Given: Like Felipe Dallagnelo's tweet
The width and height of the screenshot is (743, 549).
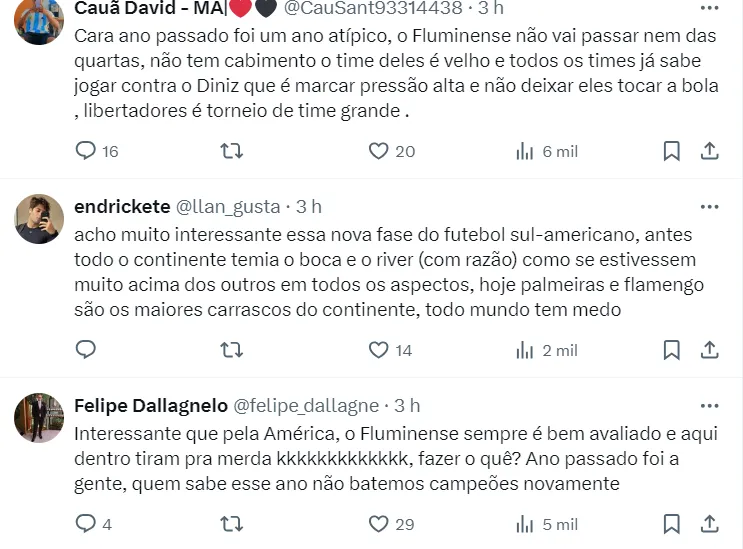Looking at the screenshot, I should tap(378, 524).
